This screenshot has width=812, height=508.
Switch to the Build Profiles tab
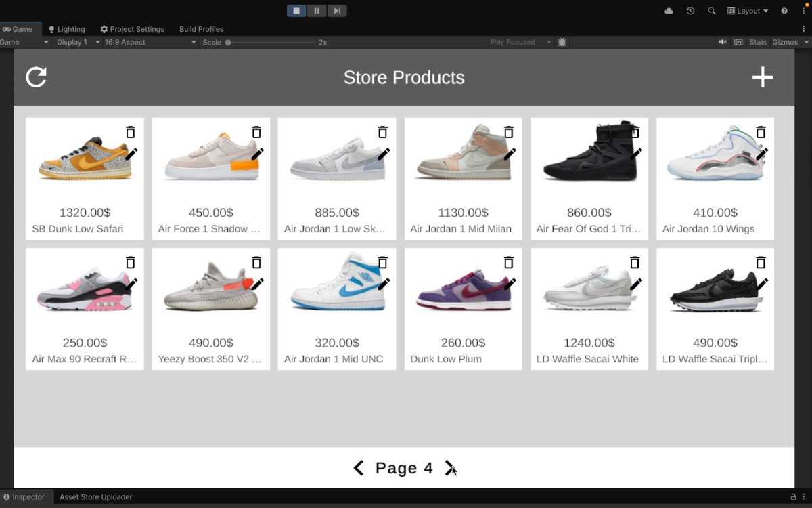click(201, 29)
